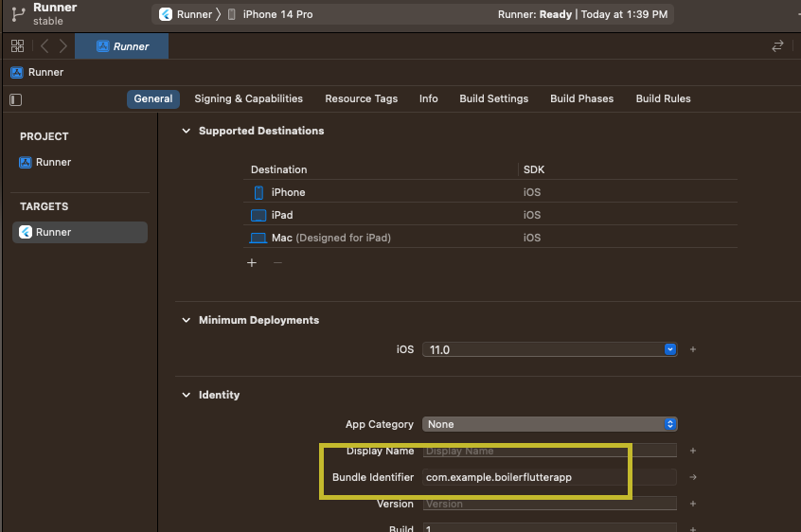Go back with the left chevron
Screen dimensions: 801x532
pos(44,46)
